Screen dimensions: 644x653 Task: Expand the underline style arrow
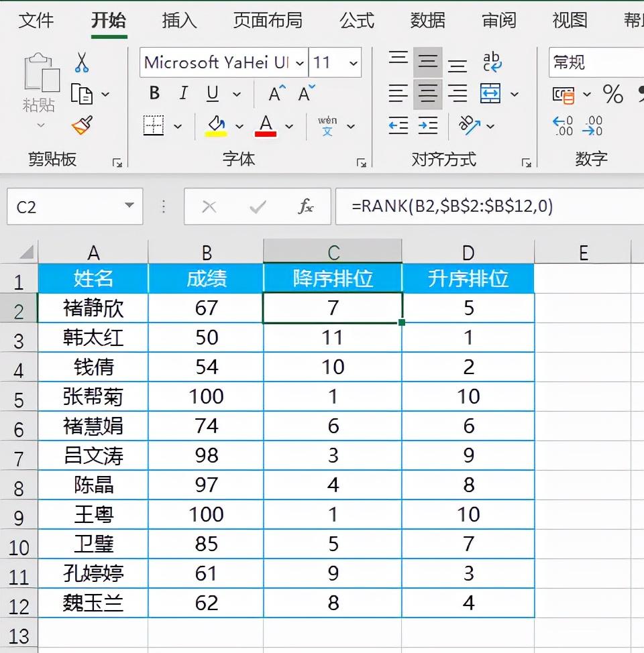click(237, 95)
